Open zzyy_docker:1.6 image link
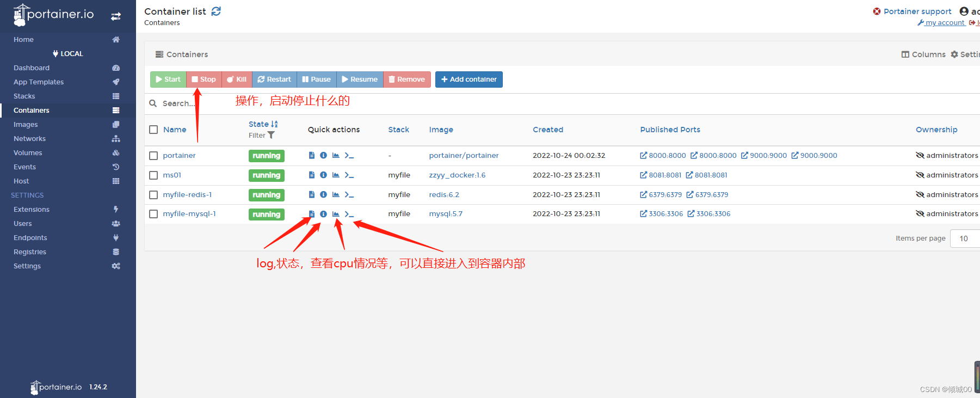 coord(457,175)
